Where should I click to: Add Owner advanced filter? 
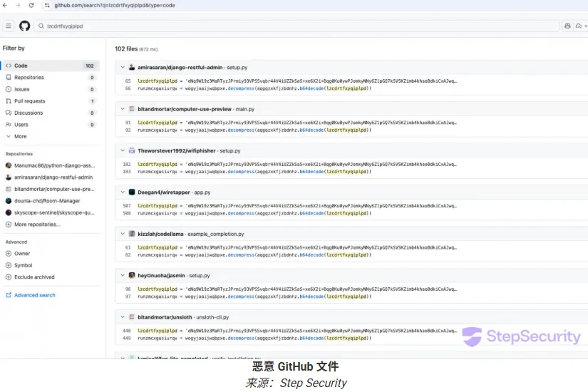18,254
